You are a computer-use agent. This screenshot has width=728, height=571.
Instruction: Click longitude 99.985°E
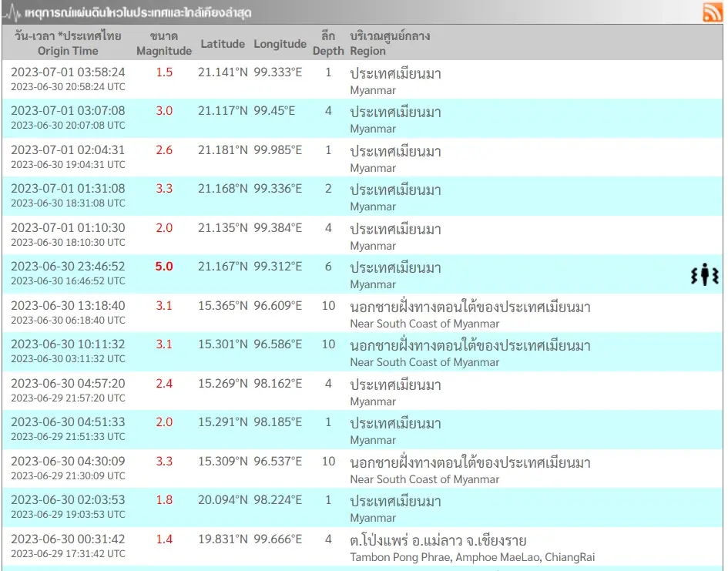(x=277, y=150)
